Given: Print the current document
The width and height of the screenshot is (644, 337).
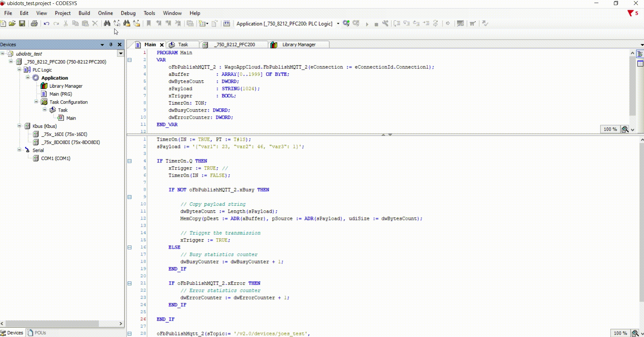Looking at the screenshot, I should (x=34, y=23).
